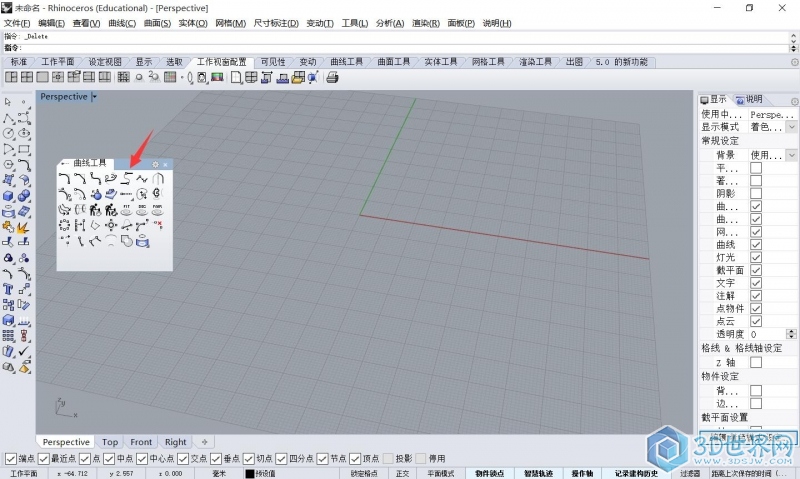Click the FIT rebuild curve icon
The width and height of the screenshot is (800, 479).
click(x=127, y=209)
